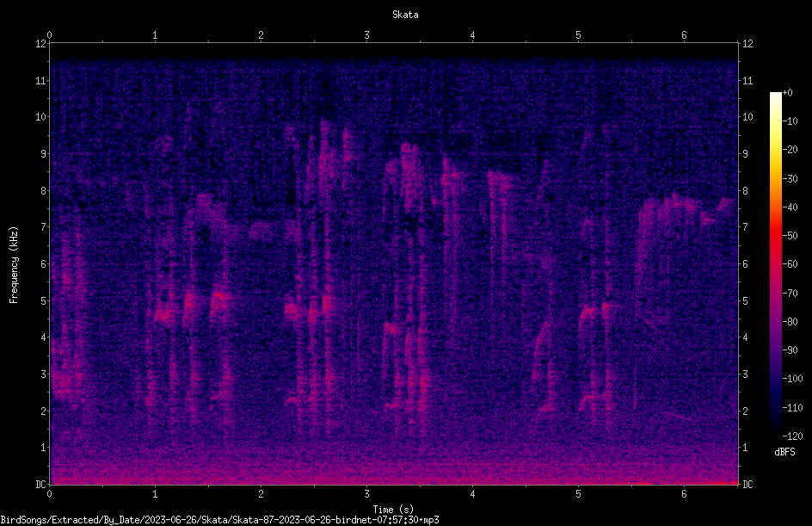Click the BirdSongs mp3 file path text
The image size is (812, 526).
[x=219, y=520]
